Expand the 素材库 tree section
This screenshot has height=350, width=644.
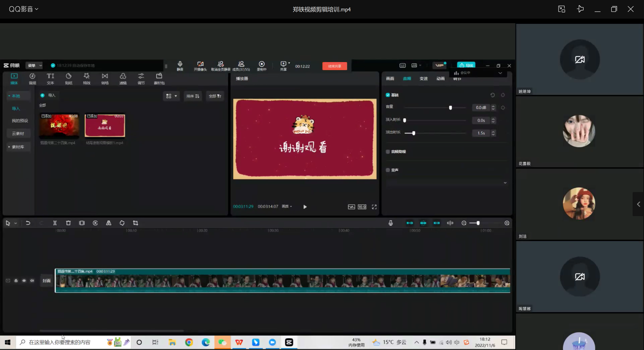click(9, 147)
